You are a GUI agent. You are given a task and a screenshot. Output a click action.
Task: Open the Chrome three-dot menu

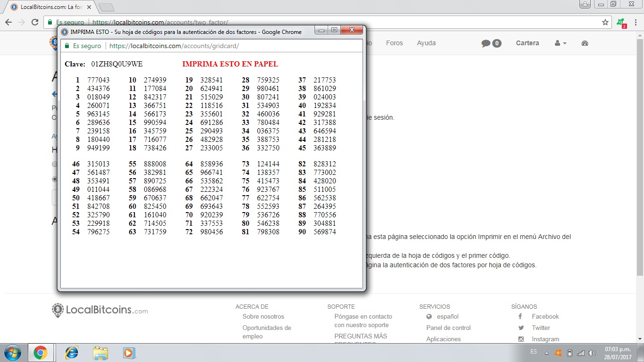pyautogui.click(x=635, y=22)
